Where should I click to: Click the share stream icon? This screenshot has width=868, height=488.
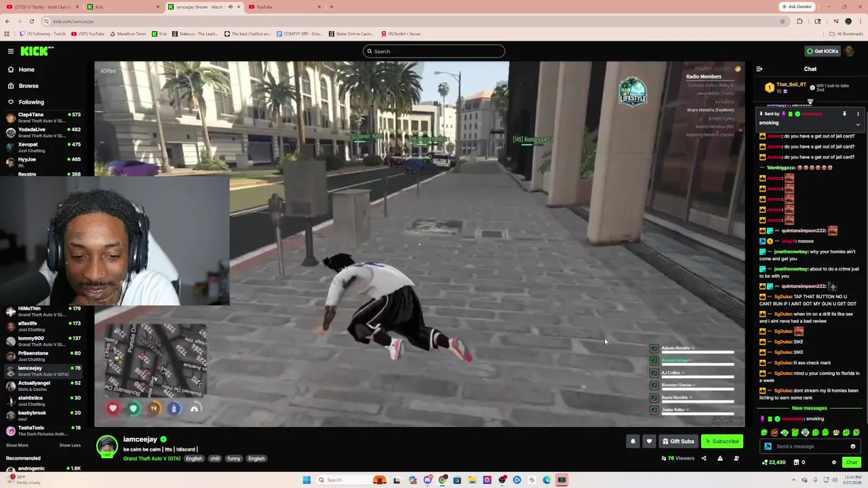pos(703,459)
